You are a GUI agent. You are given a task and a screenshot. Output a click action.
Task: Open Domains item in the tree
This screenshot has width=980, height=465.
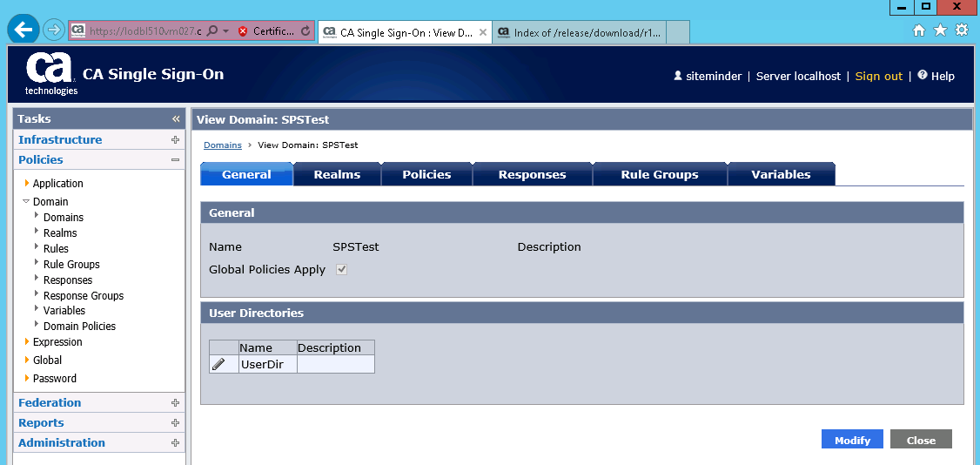point(64,218)
